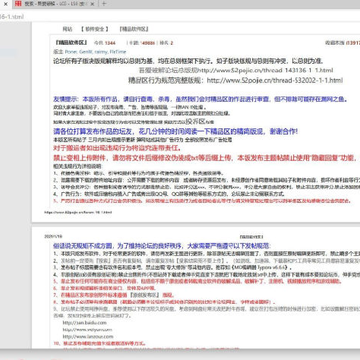Open moderator FleTime's profile

118,52
